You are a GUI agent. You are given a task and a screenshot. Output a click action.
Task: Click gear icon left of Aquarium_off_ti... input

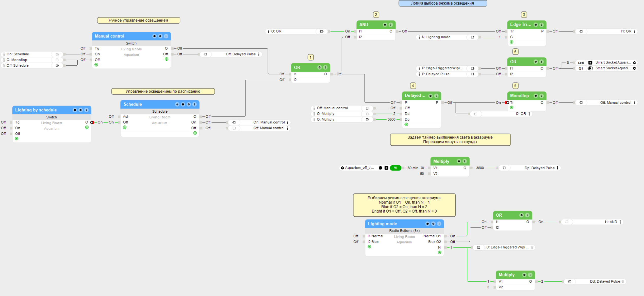point(342,168)
